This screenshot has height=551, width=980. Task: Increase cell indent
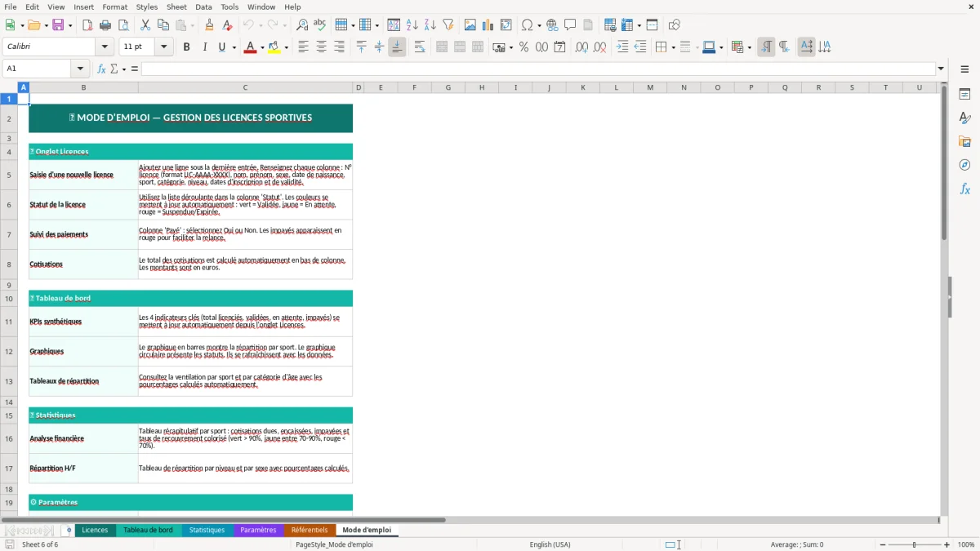click(x=622, y=47)
